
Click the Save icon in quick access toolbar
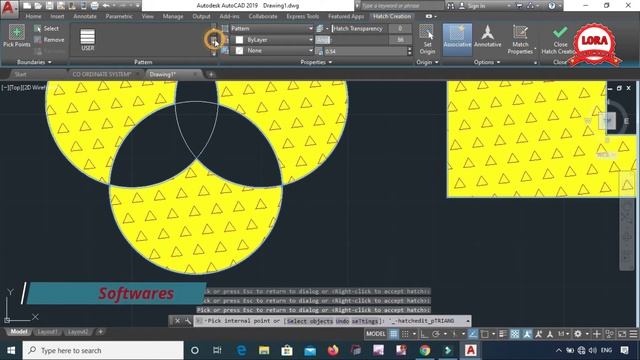[49, 6]
